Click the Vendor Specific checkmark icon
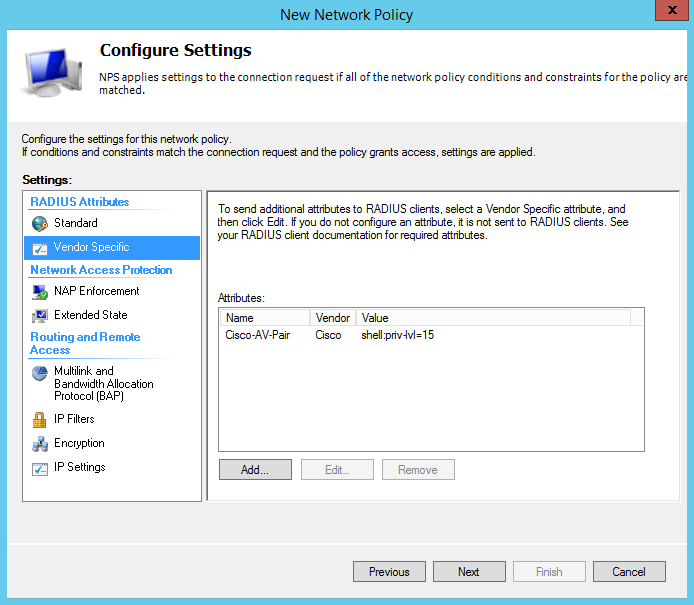Screen dimensions: 694x605 point(39,248)
